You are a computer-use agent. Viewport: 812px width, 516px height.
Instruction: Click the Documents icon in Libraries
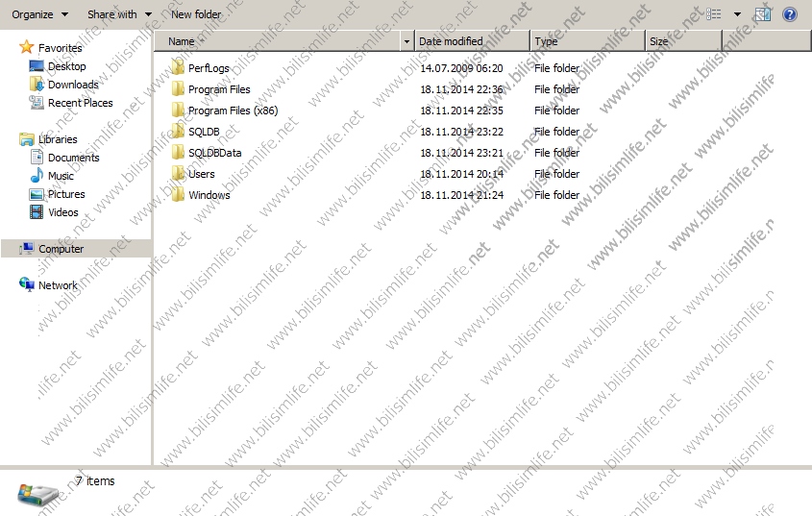tap(37, 157)
